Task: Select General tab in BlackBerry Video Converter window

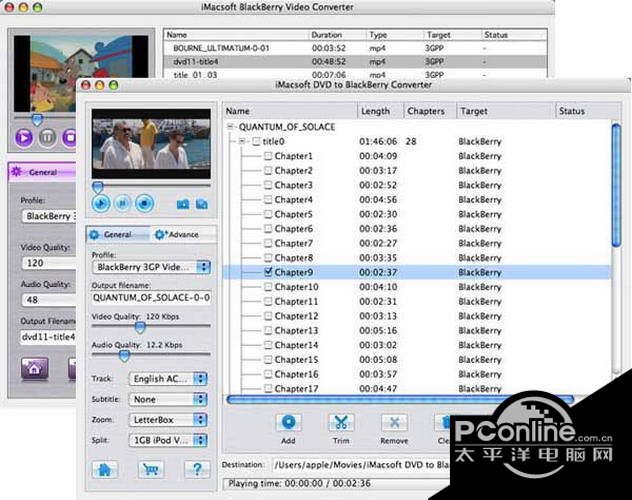Action: point(42,172)
